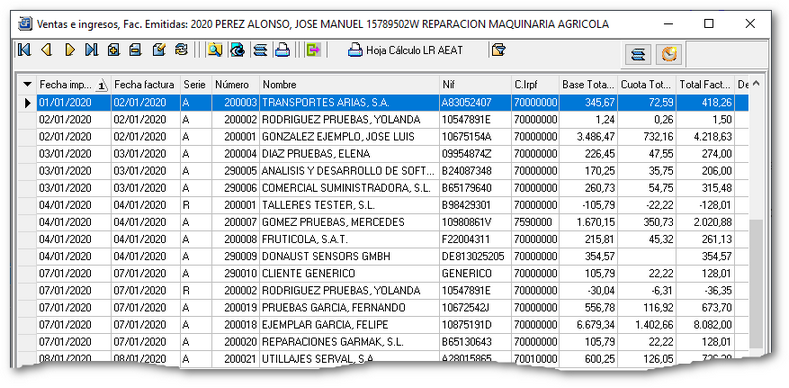
Task: Click the vertical scrollbar up arrow
Action: click(x=755, y=84)
